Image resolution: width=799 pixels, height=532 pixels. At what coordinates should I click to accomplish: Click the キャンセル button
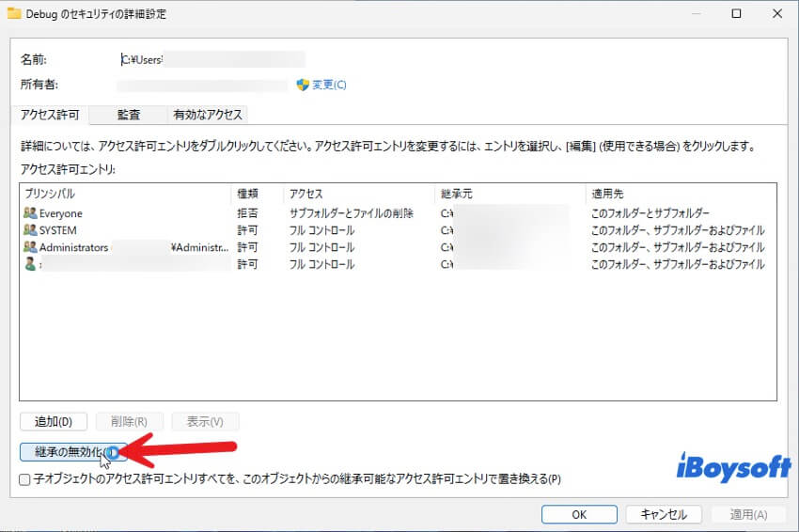coord(664,515)
